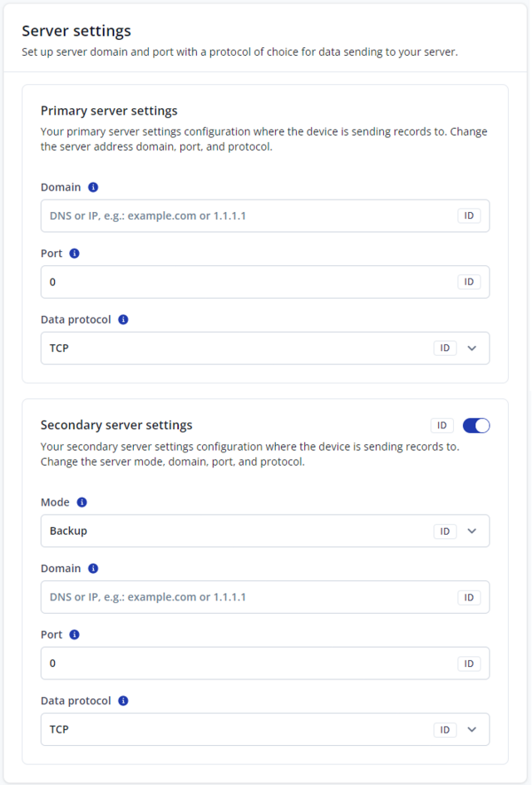Image resolution: width=532 pixels, height=785 pixels.
Task: Disable the Secondary server settings toggle
Action: (476, 425)
